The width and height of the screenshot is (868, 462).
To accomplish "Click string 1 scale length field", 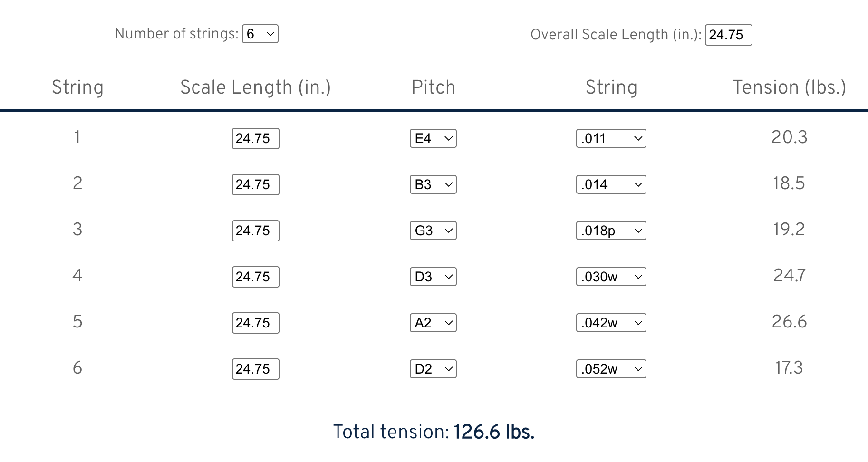I will coord(255,139).
